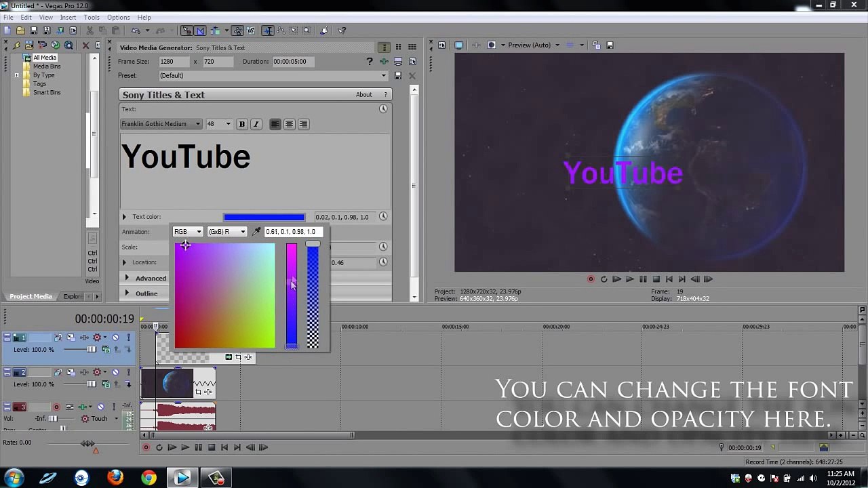The width and height of the screenshot is (868, 488).
Task: Click the Cut scissors toolbar icon
Action: [89, 30]
